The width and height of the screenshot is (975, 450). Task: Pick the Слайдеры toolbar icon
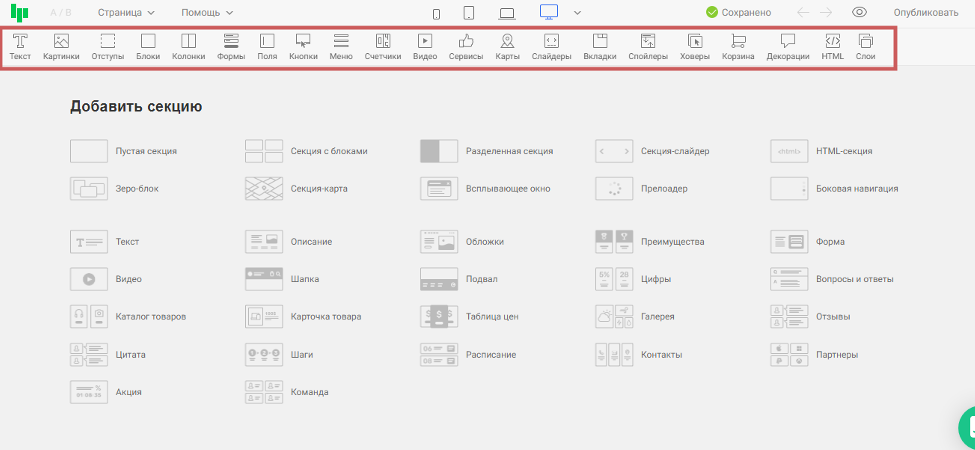pyautogui.click(x=551, y=47)
